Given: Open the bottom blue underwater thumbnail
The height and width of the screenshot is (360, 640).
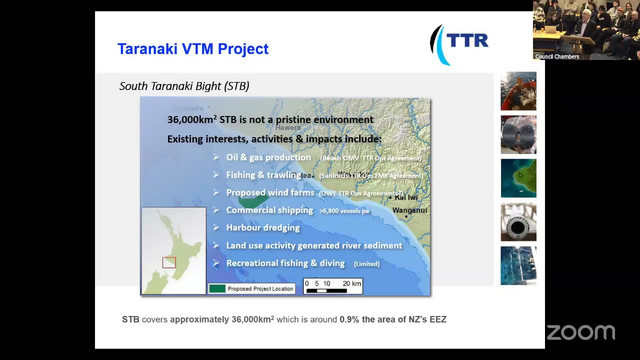Looking at the screenshot, I should coord(518,266).
